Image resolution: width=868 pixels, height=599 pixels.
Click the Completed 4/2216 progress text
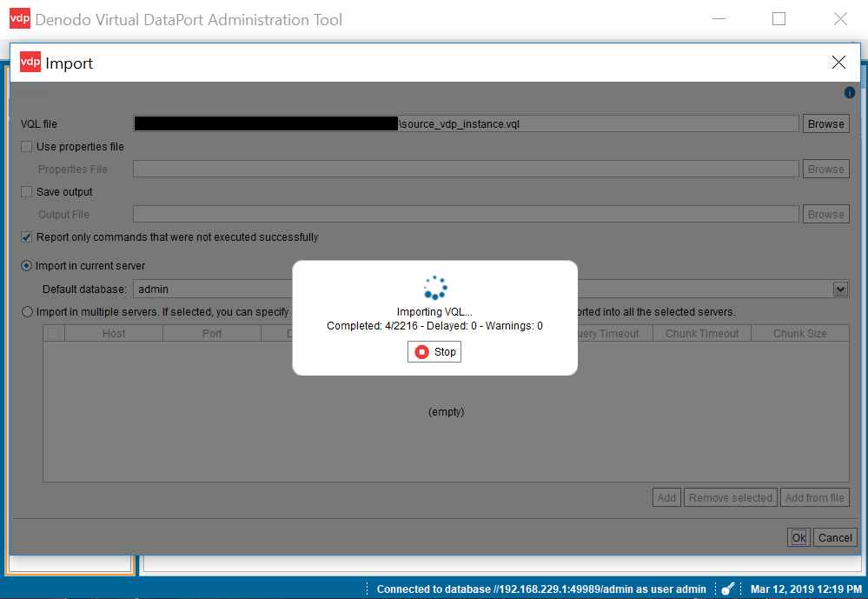tap(434, 326)
